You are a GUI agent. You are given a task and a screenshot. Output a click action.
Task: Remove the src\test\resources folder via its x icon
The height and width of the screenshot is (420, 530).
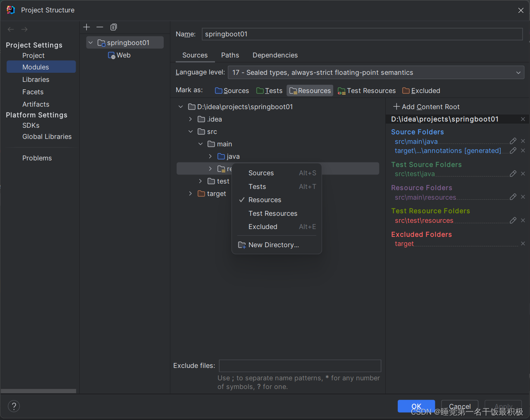click(x=523, y=220)
